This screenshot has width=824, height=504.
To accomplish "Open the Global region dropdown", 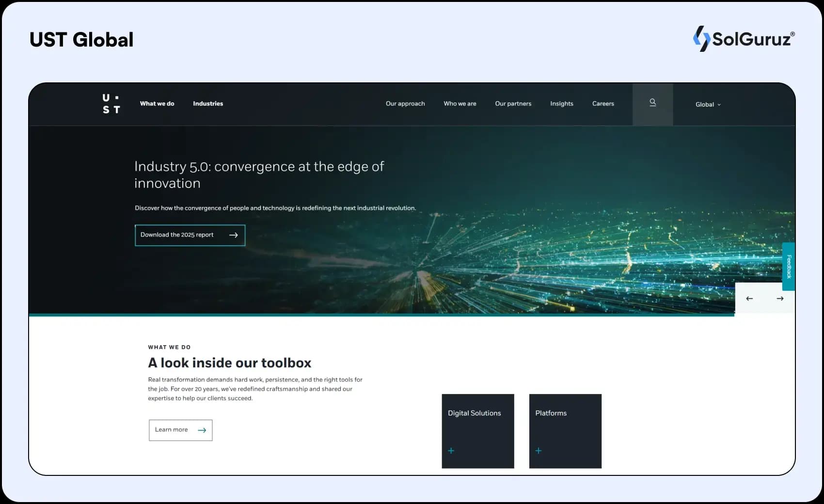I will [708, 104].
